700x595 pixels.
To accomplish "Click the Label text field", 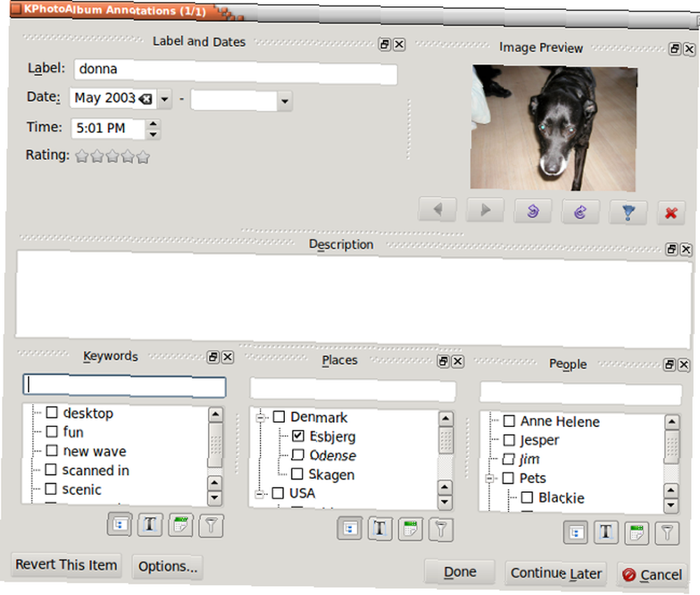I will (x=236, y=71).
